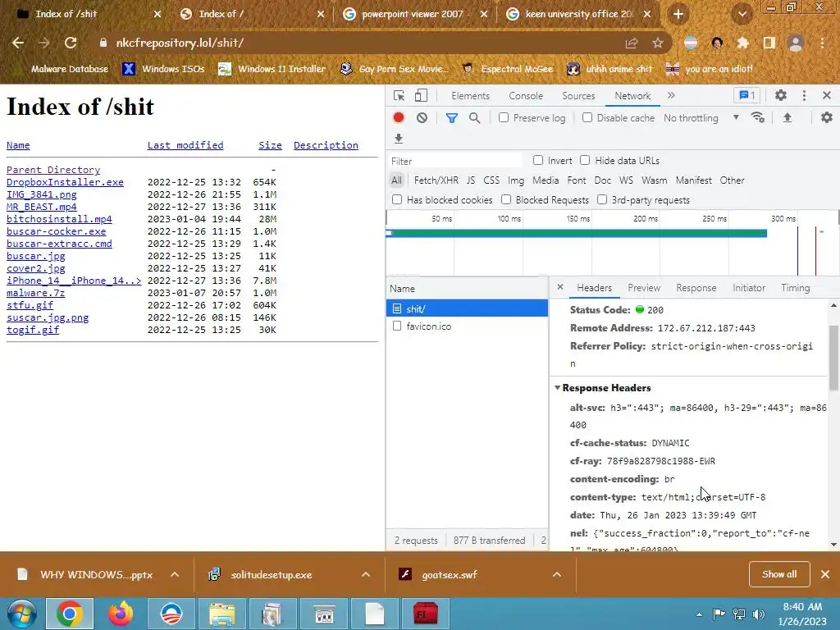Click the import HAR upload icon
Image resolution: width=840 pixels, height=630 pixels.
(x=787, y=117)
